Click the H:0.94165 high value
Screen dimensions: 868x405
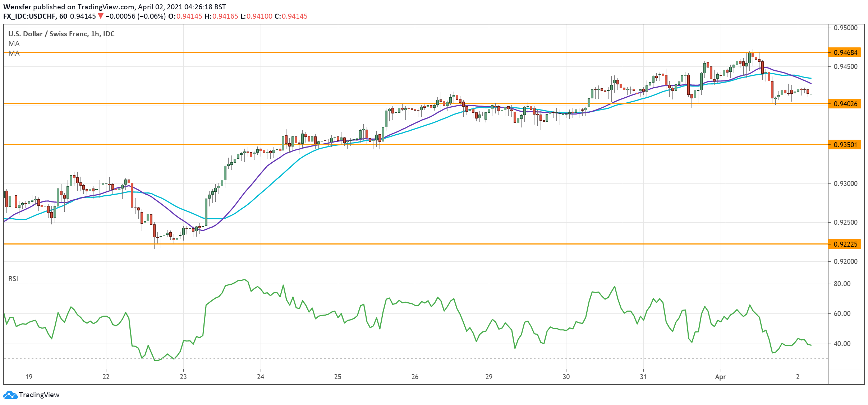point(221,16)
